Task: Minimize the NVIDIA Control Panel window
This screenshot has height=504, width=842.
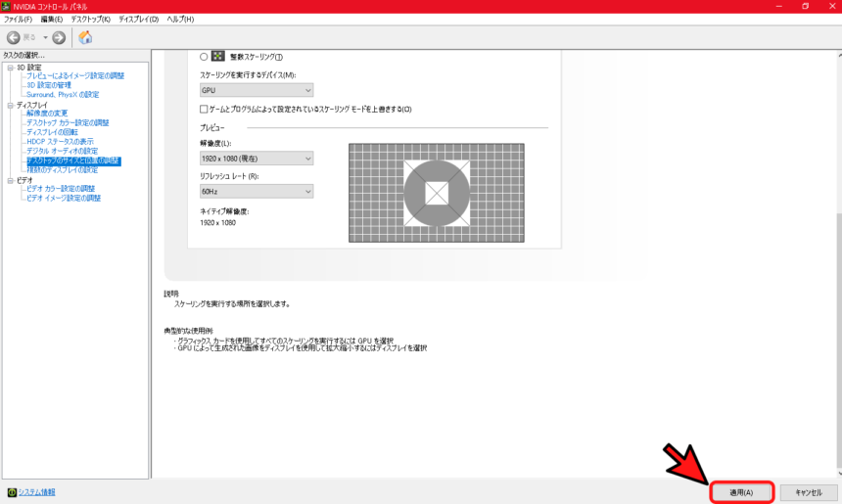Action: coord(779,7)
